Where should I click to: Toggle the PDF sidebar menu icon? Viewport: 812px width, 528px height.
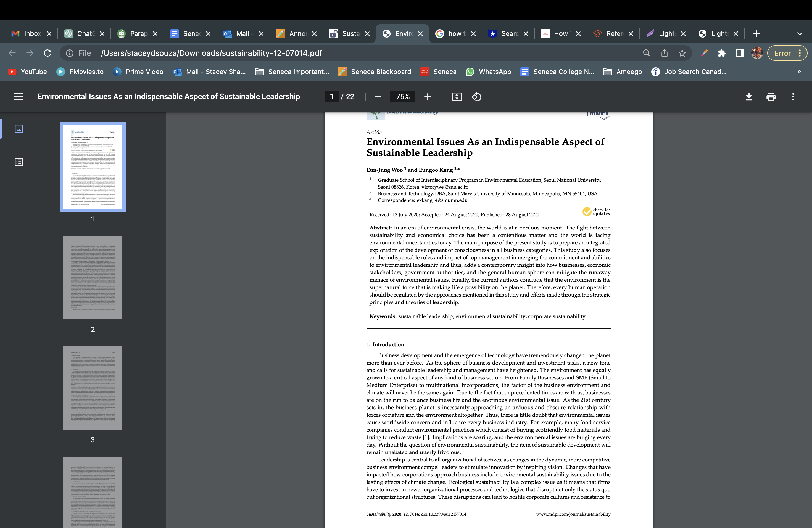[19, 97]
